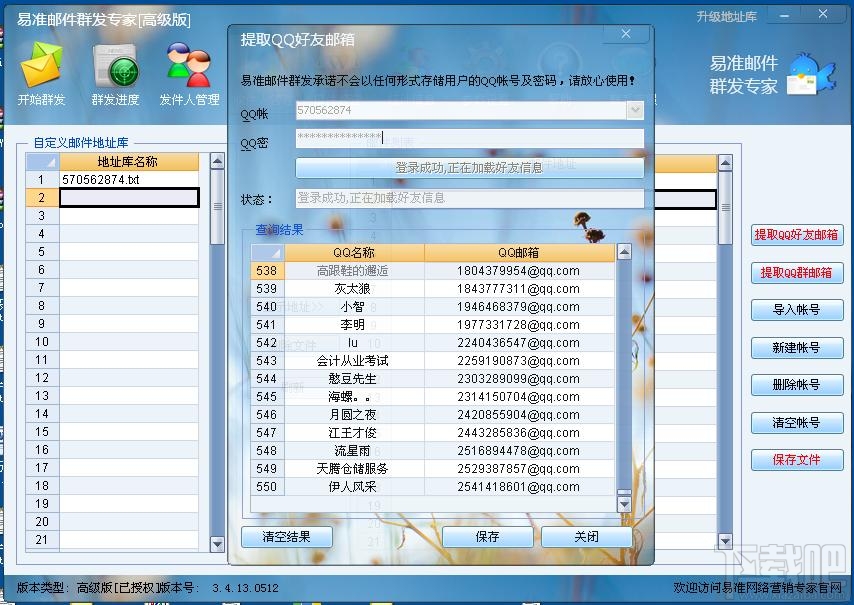Sort by the QQ名称 column header
This screenshot has width=854, height=605.
pyautogui.click(x=354, y=253)
